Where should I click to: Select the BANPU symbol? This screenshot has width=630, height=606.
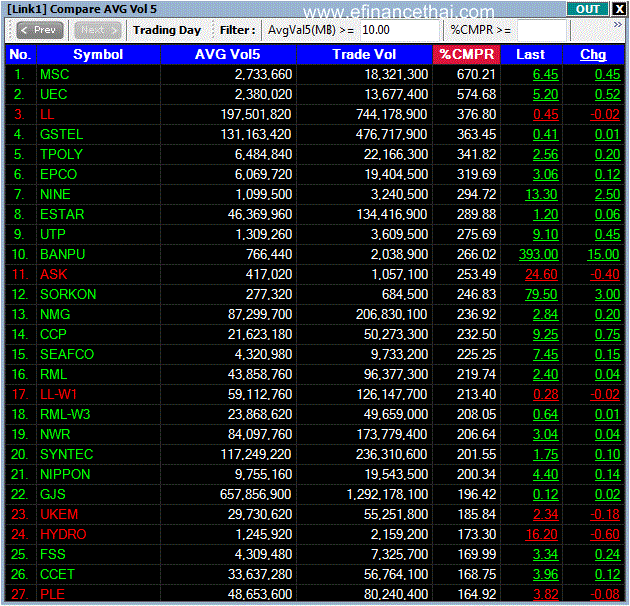click(63, 254)
